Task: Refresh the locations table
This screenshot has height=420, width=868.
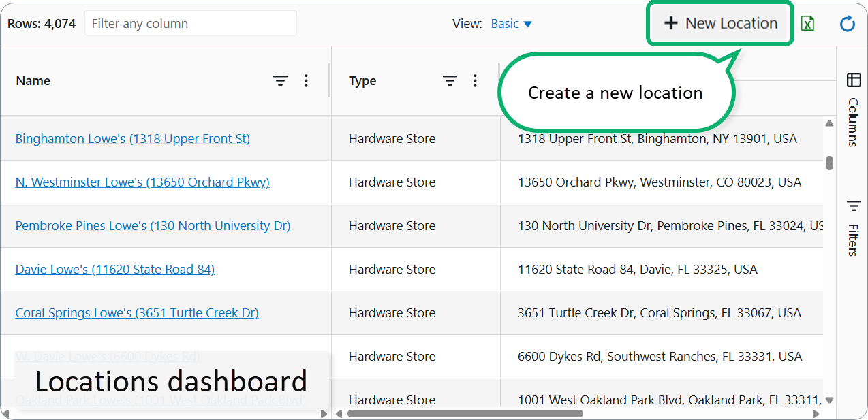Action: 847,24
